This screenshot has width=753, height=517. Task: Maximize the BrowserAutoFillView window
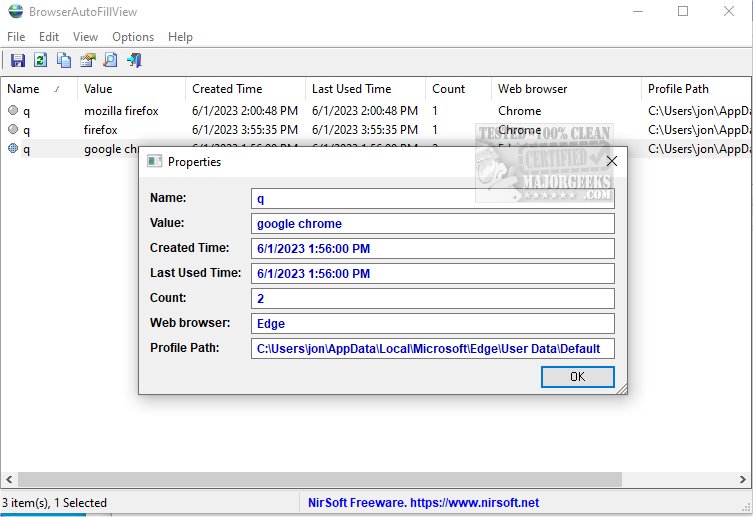click(x=683, y=11)
